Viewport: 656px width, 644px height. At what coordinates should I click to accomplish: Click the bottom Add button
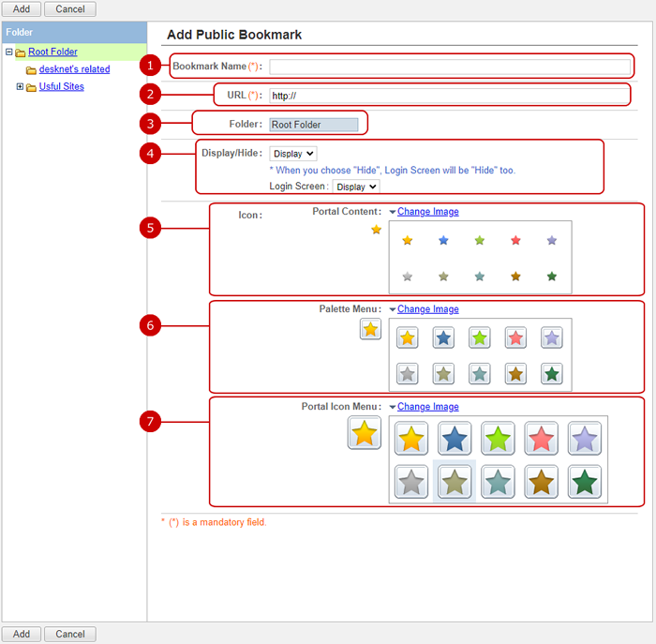pyautogui.click(x=22, y=634)
